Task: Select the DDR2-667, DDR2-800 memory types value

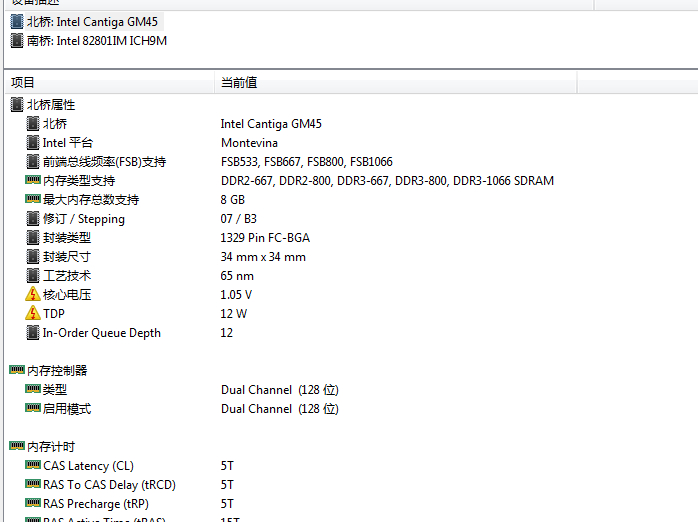Action: click(x=387, y=181)
